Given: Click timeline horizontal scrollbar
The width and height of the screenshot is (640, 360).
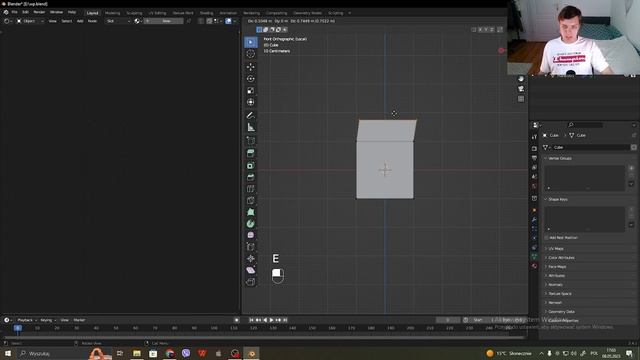Looking at the screenshot, I should pyautogui.click(x=263, y=338).
